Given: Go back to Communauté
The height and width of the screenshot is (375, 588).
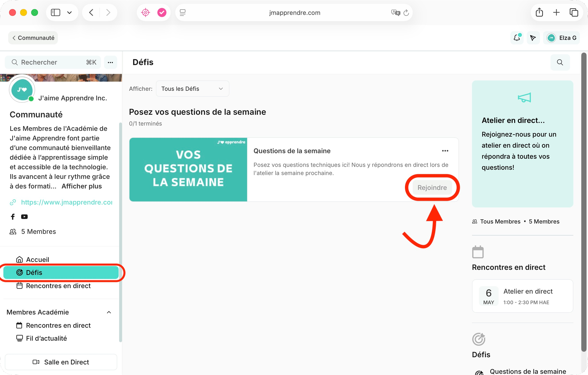Looking at the screenshot, I should click(33, 38).
